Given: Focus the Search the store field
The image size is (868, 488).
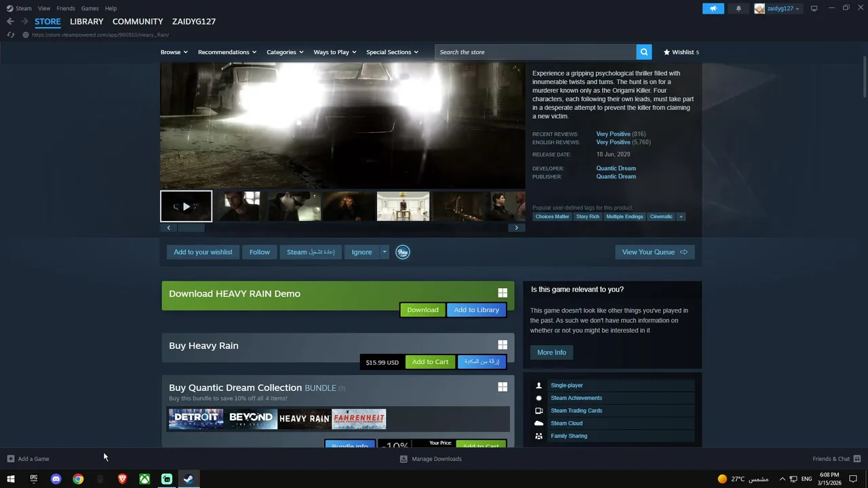Looking at the screenshot, I should coord(535,52).
